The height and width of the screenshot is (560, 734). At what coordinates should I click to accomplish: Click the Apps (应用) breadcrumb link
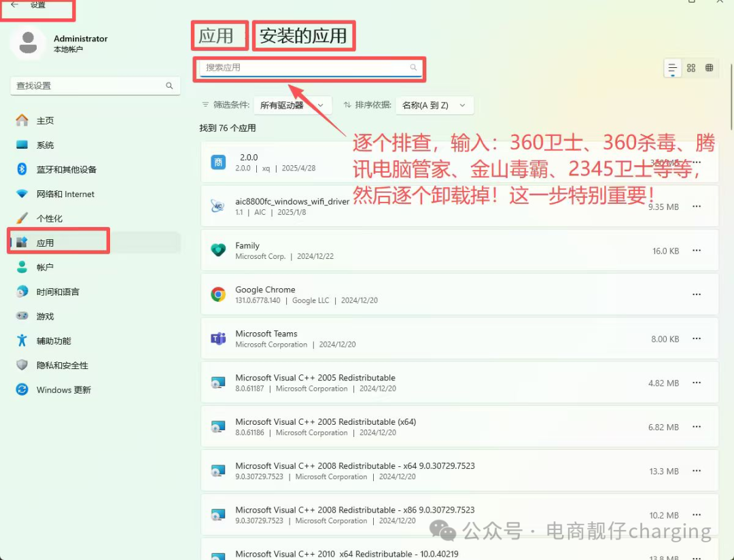pos(216,36)
